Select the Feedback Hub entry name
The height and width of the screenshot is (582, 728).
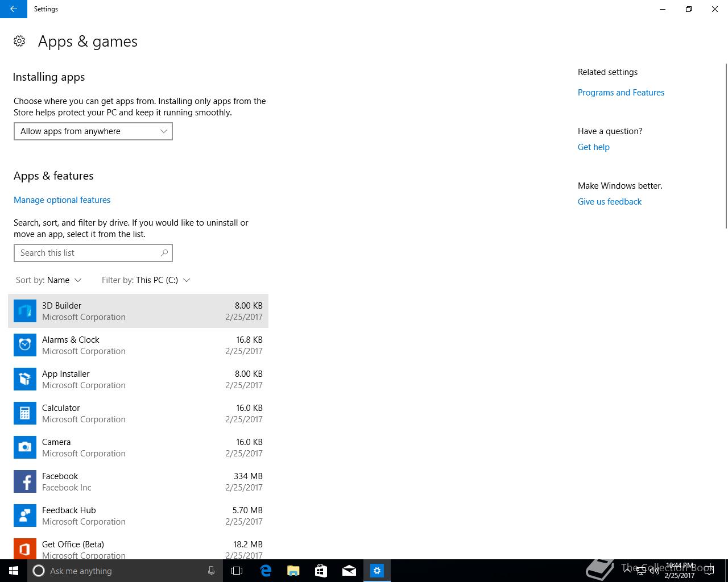point(69,510)
